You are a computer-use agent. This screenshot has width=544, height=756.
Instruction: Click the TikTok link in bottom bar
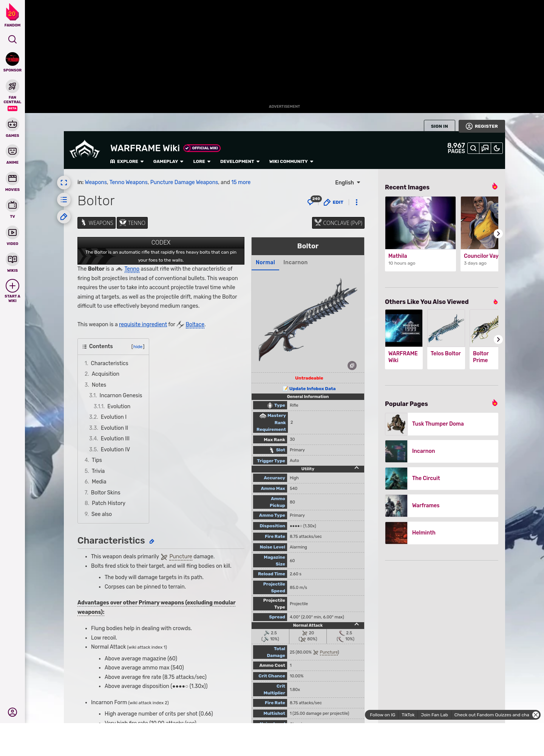click(408, 715)
